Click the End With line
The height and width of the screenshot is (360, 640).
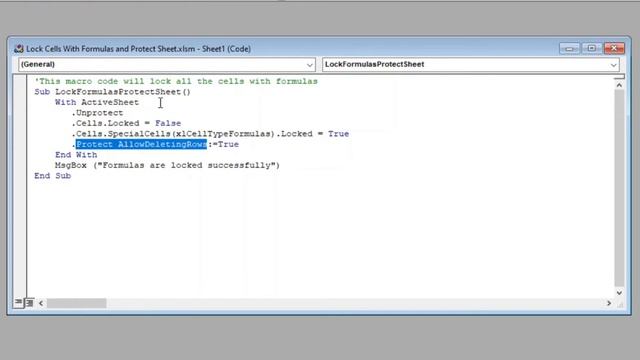click(x=76, y=155)
